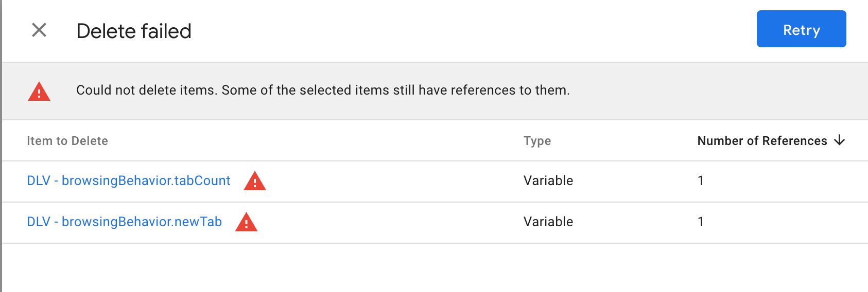
Task: Sort by Item to Delete column
Action: pyautogui.click(x=67, y=141)
